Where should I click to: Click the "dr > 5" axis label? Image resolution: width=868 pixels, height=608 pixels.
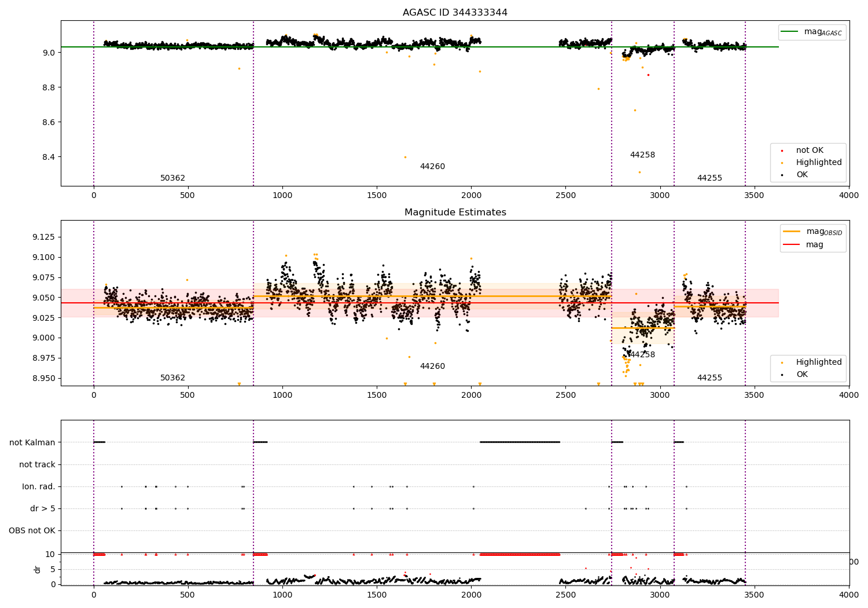(x=43, y=509)
